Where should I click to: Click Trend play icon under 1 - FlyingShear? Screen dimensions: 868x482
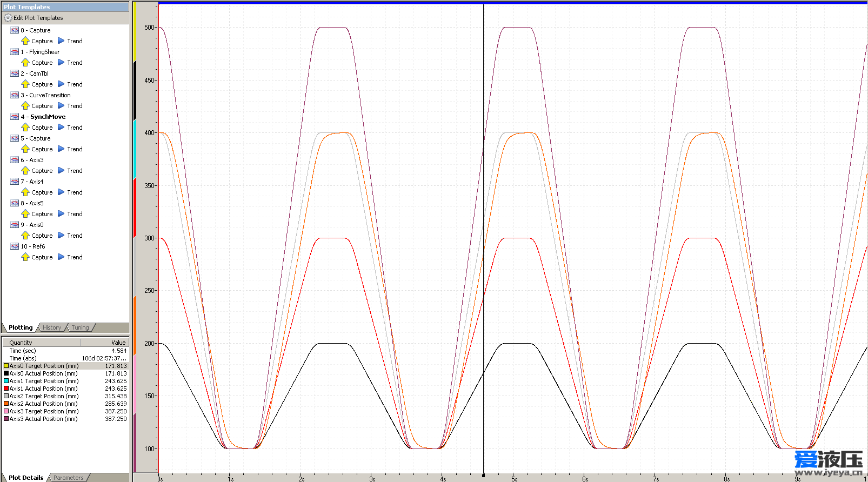[x=61, y=63]
